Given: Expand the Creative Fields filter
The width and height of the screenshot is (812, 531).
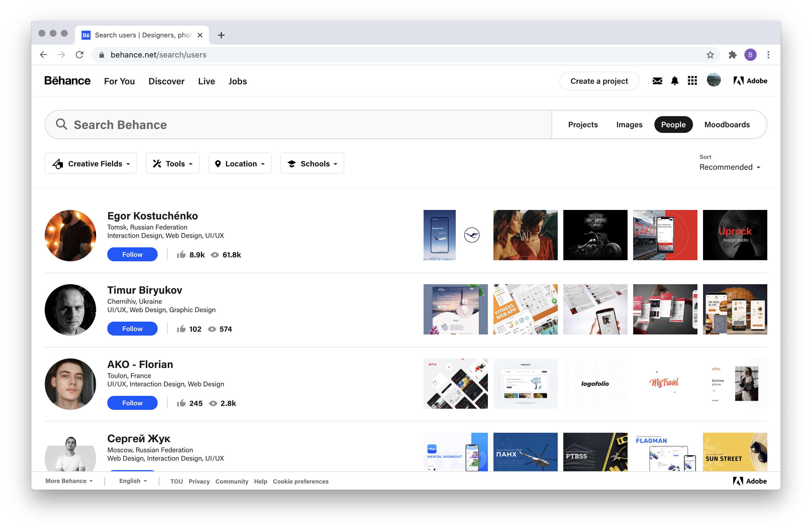Looking at the screenshot, I should pos(91,163).
